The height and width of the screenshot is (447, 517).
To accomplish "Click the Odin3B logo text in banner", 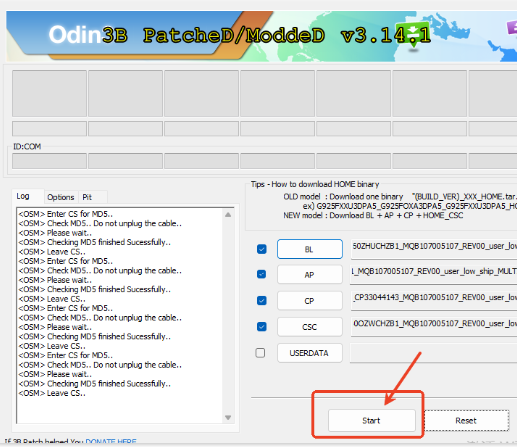I will click(88, 35).
